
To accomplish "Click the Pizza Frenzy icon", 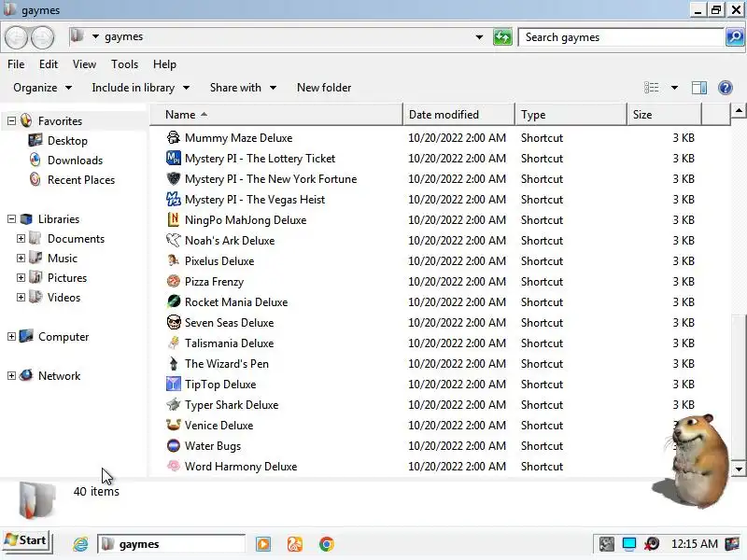I will click(174, 281).
